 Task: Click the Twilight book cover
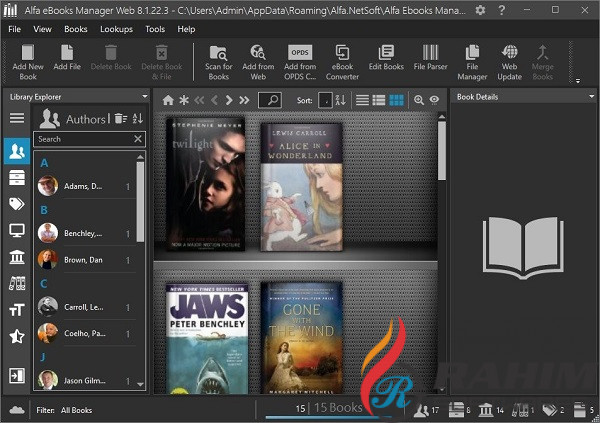coord(205,184)
